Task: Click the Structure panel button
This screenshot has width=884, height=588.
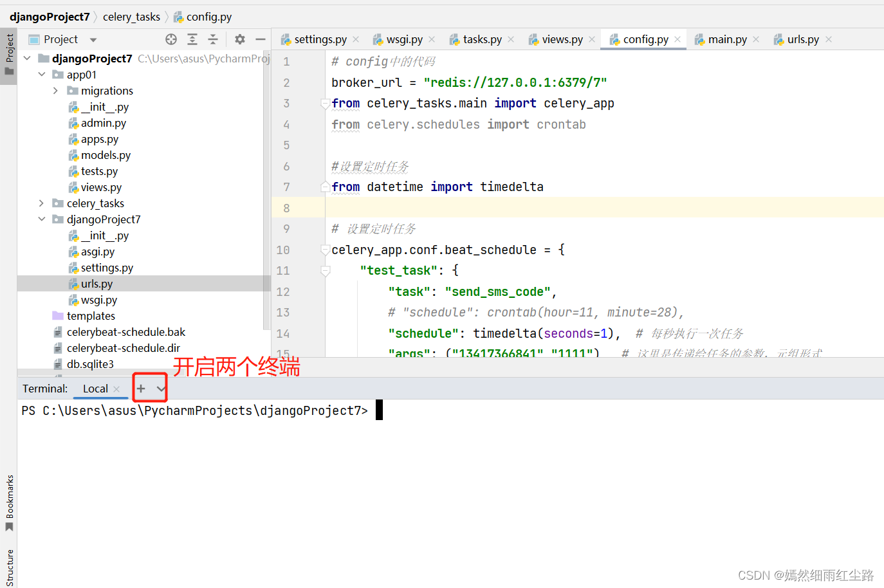Action: click(9, 566)
